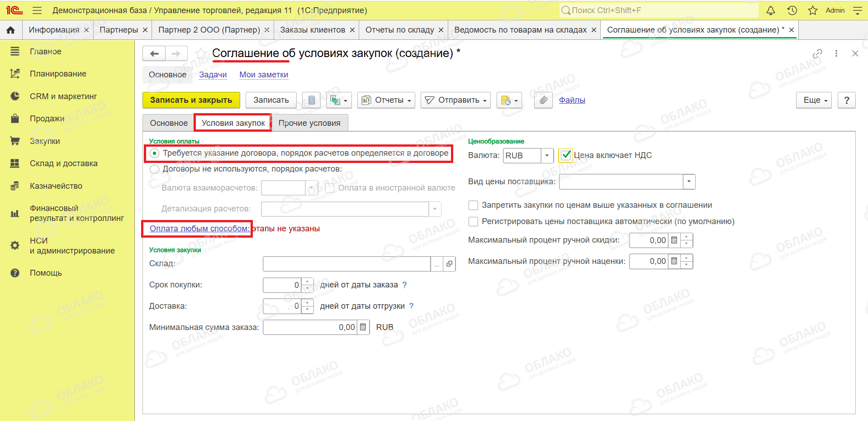The height and width of the screenshot is (421, 868).
Task: Attach file using paperclip icon
Action: (543, 100)
